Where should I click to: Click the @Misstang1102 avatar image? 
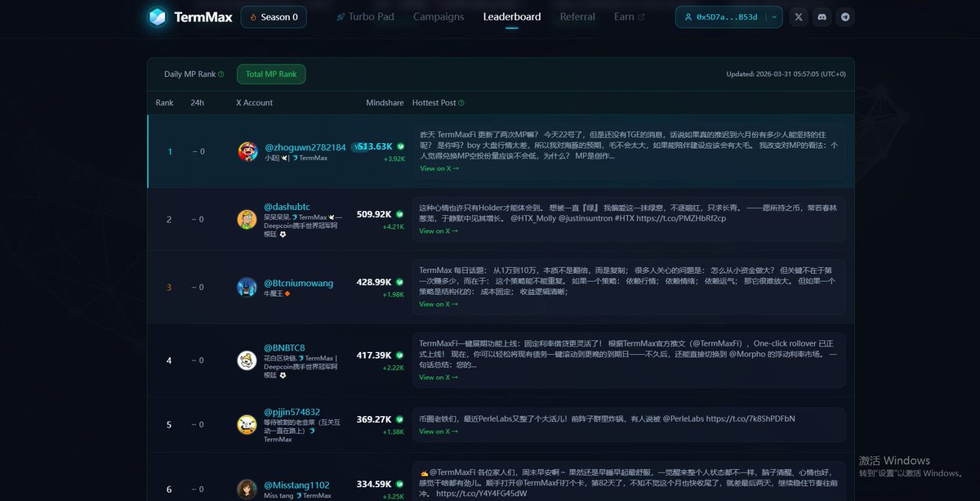[247, 489]
